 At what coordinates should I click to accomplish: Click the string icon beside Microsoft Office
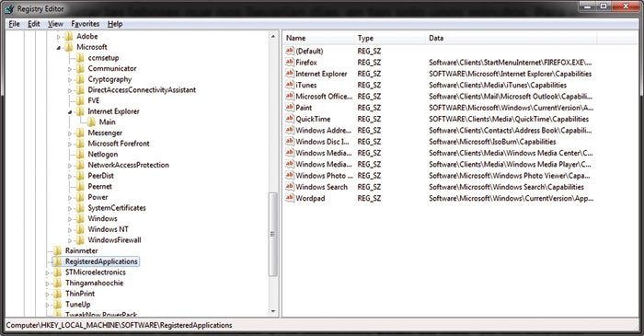tap(290, 96)
